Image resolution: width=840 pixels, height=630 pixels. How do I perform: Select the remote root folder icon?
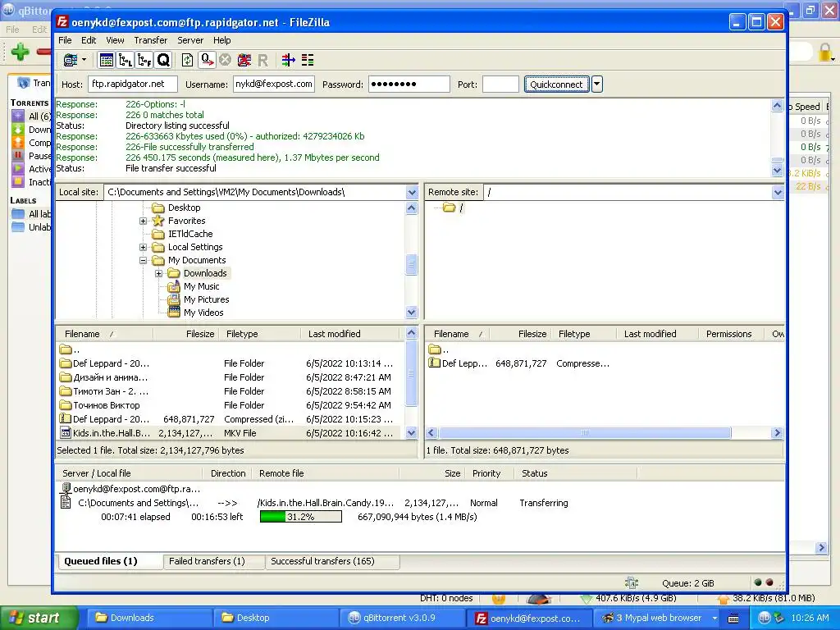(x=449, y=208)
